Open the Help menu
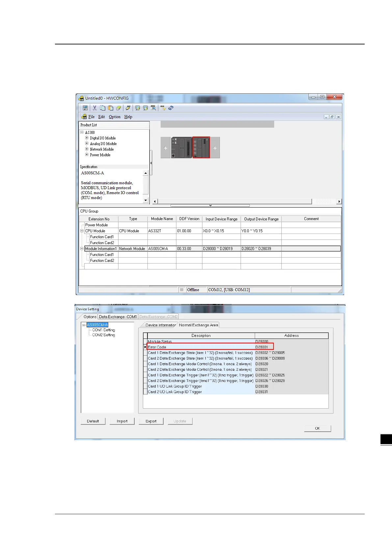 pyautogui.click(x=128, y=117)
